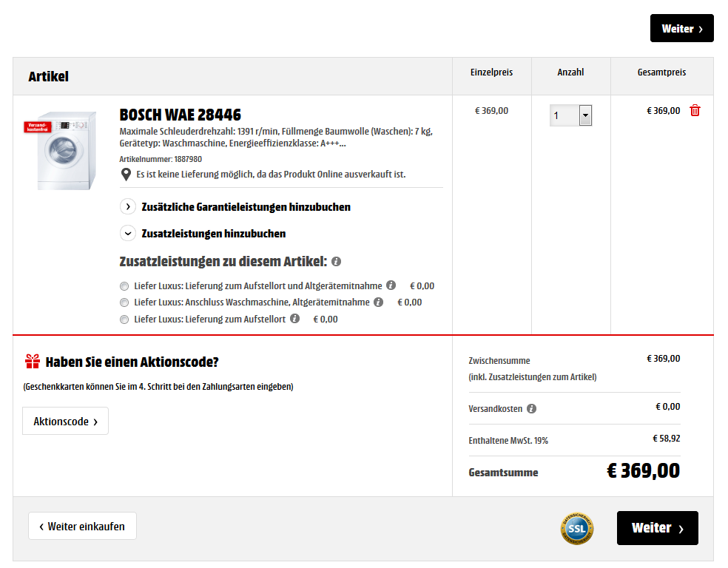The image size is (728, 568).
Task: Click the Gesamtpreis column header
Action: [x=661, y=72]
